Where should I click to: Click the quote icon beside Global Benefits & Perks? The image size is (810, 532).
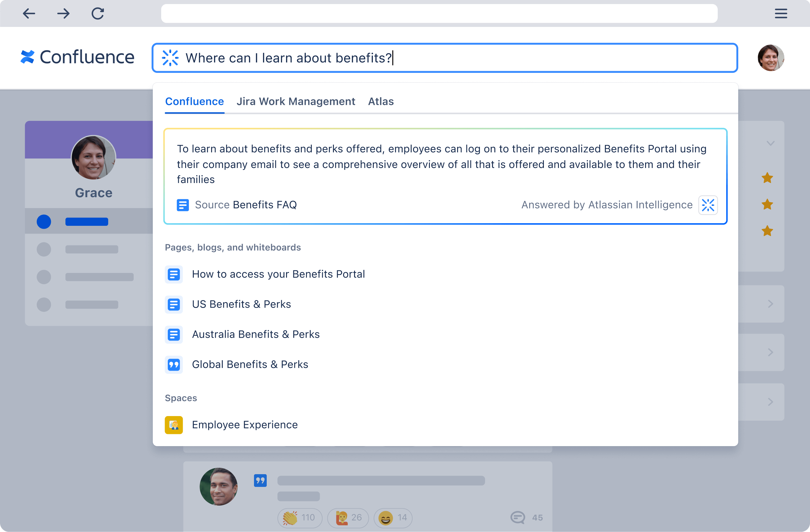[x=174, y=364]
